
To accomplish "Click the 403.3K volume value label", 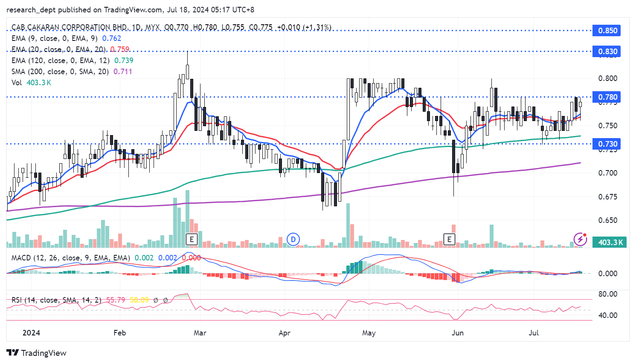I will [610, 242].
